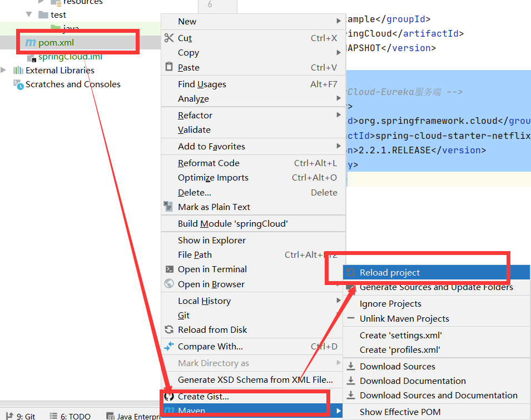Click the Compare With diff icon
Screen dimensions: 531x420
pos(170,344)
